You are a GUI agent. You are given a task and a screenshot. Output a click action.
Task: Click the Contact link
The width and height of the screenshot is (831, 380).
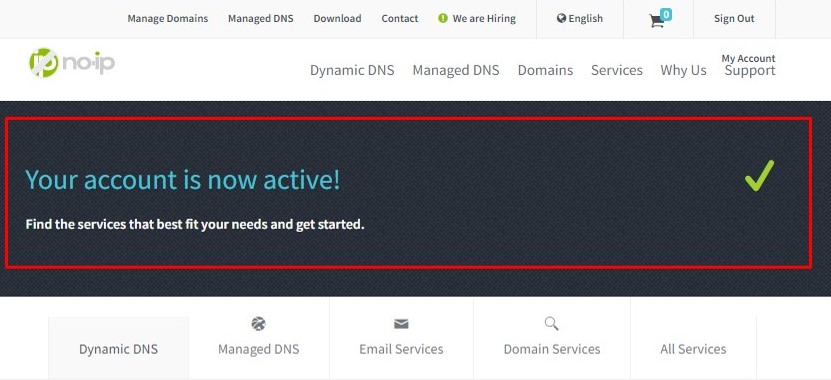pos(400,19)
